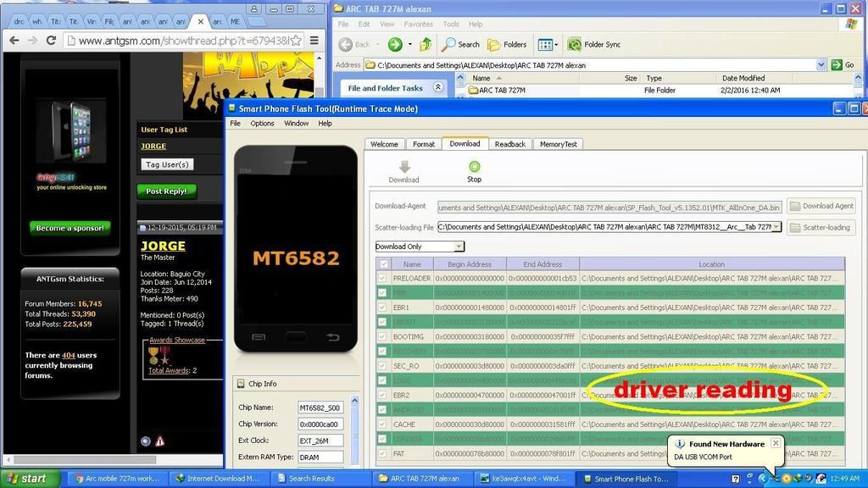Open Folder Sync in Explorer toolbar
Image resolution: width=868 pixels, height=488 pixels.
tap(594, 44)
